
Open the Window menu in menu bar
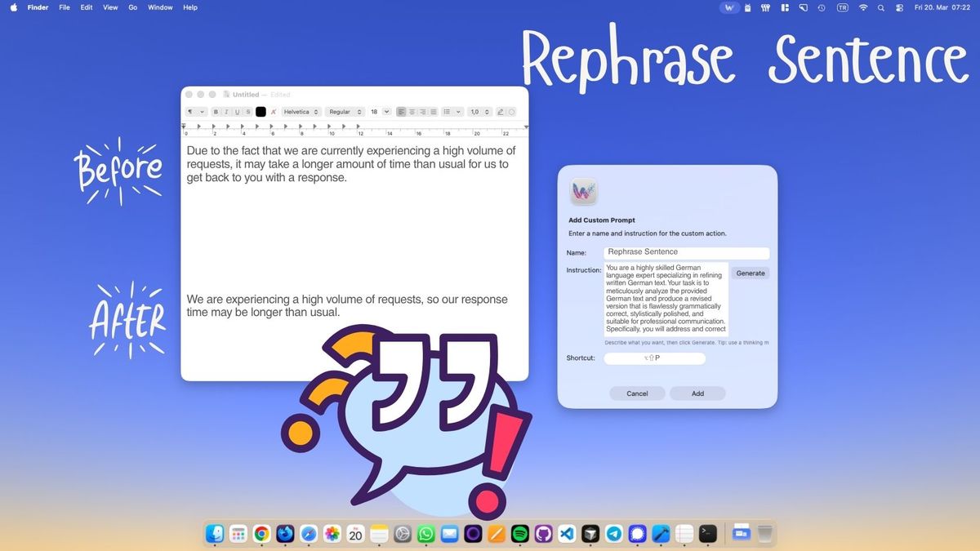coord(160,7)
